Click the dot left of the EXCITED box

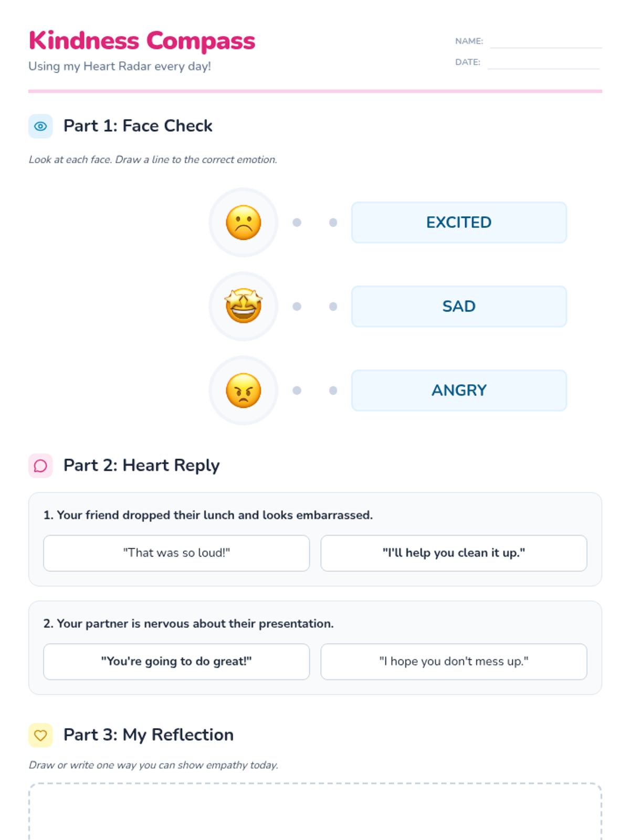coord(333,223)
